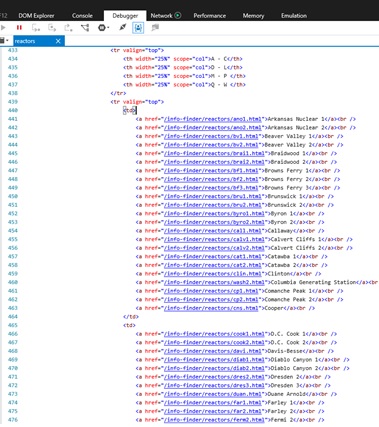Click the closing </tr> tag on line 438
The image size is (379, 427).
pos(118,93)
